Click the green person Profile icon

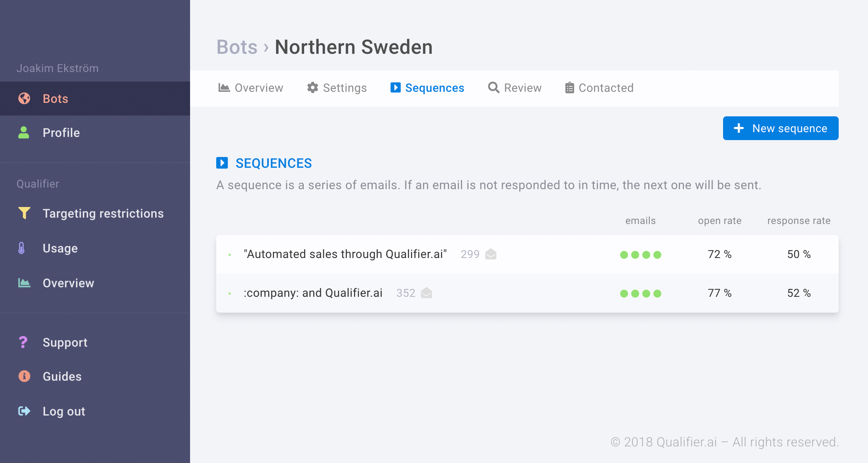(24, 133)
